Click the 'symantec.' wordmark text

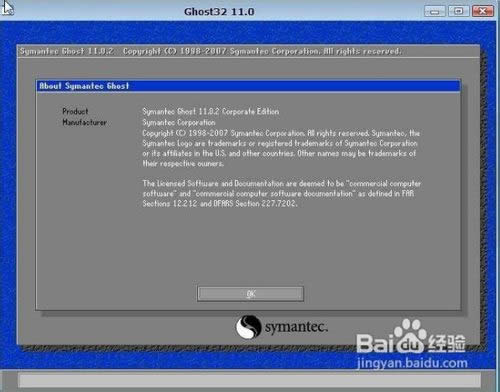pos(296,327)
